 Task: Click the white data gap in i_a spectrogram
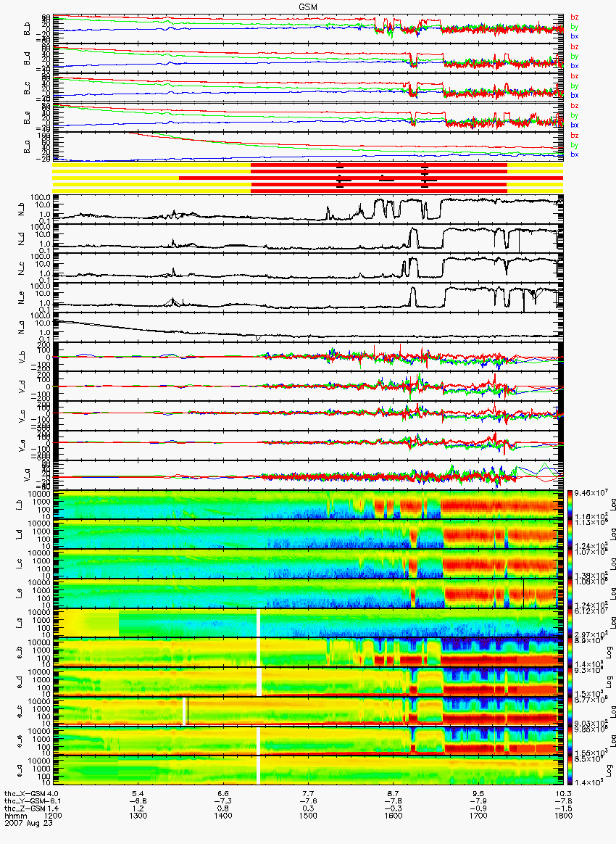[258, 623]
